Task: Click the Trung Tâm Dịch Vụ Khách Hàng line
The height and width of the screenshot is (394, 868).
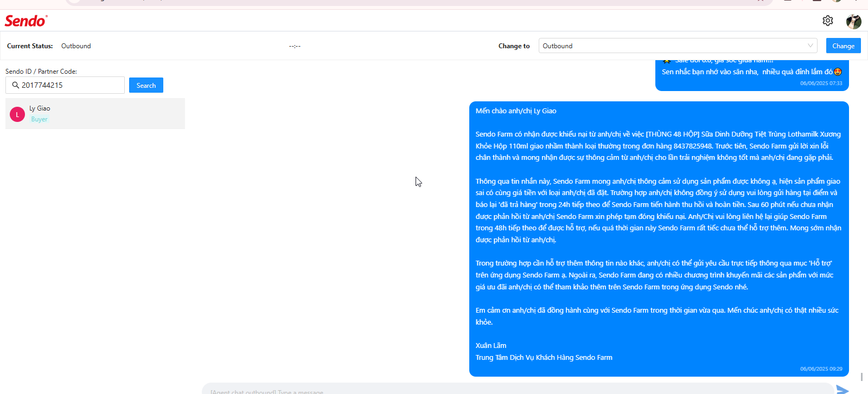Action: tap(544, 357)
